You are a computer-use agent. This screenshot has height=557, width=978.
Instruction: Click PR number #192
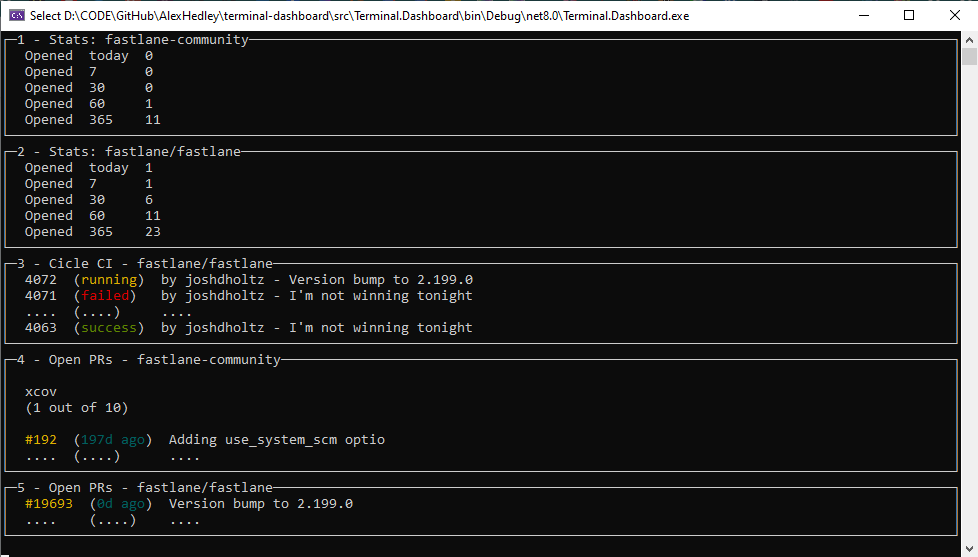click(41, 440)
